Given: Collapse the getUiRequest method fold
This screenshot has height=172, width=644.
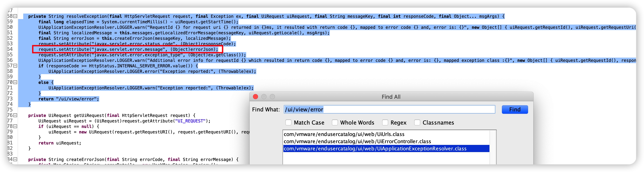Looking at the screenshot, I should [15, 115].
